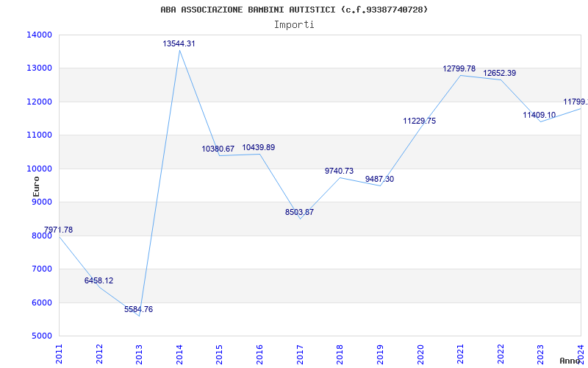Click the 7000 y-axis tick label

41,269
